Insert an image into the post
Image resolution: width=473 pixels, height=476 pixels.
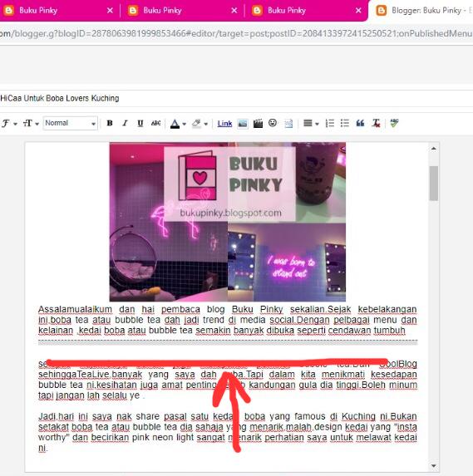pos(243,124)
